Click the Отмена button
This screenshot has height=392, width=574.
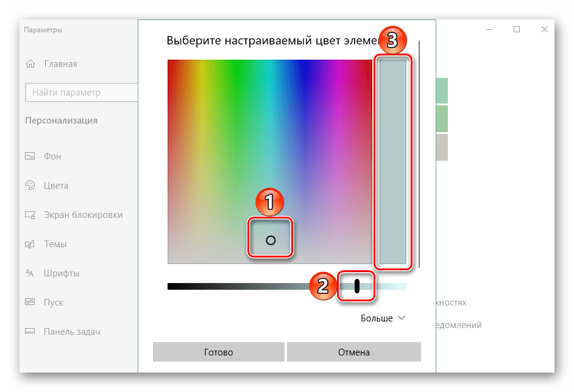coord(354,352)
